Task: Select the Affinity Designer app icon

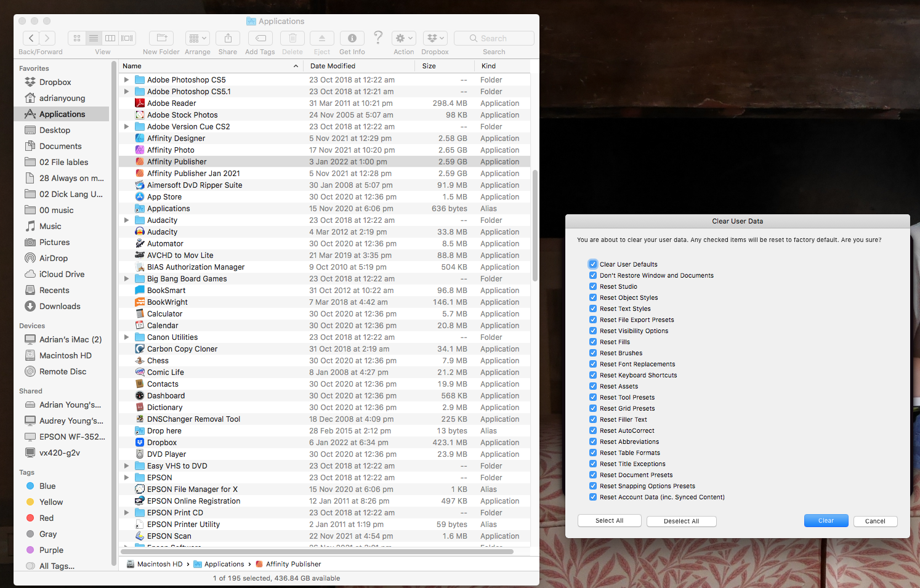Action: pos(140,139)
